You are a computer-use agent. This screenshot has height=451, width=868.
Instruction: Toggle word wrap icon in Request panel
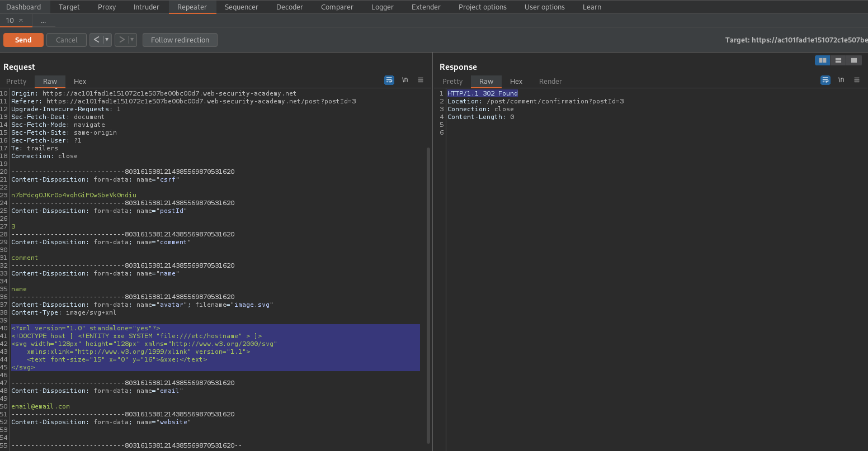click(389, 80)
